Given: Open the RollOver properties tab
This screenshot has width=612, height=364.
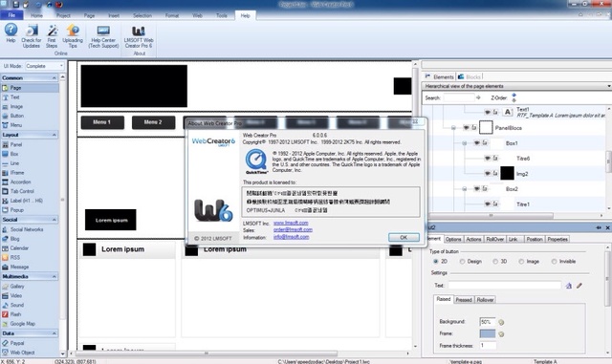Looking at the screenshot, I should [495, 239].
